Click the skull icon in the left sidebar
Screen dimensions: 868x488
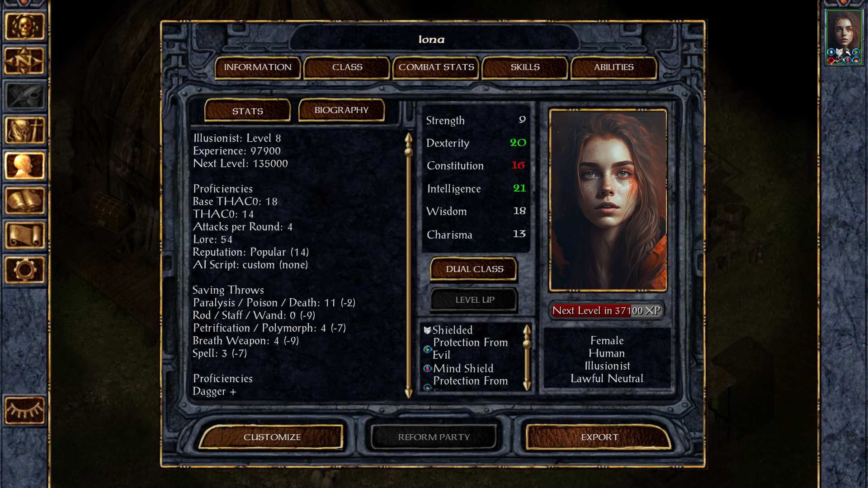(x=25, y=26)
